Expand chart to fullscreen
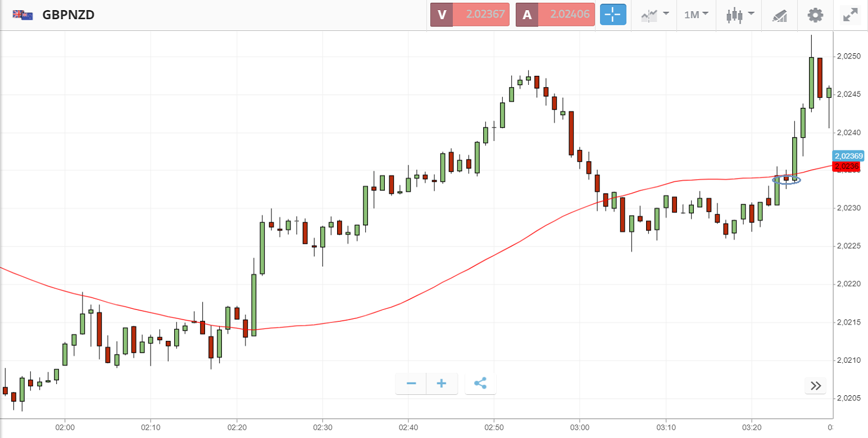Image resolution: width=868 pixels, height=438 pixels. pos(851,15)
